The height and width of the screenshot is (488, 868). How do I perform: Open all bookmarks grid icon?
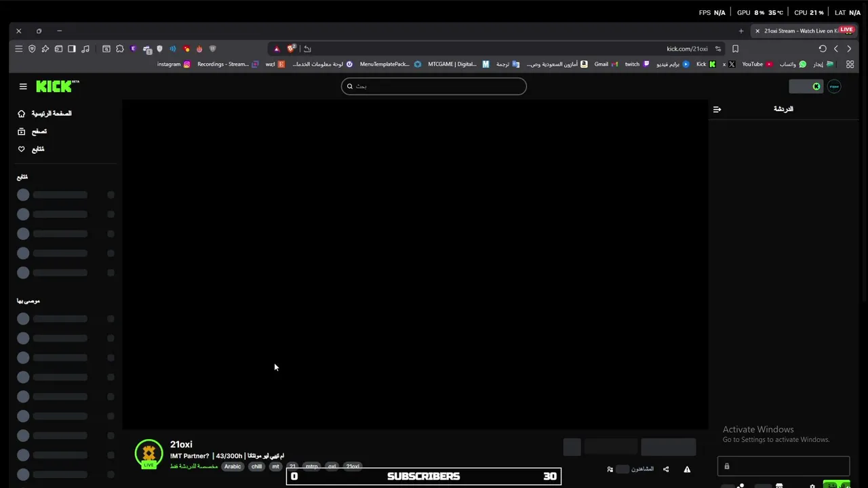coord(850,64)
